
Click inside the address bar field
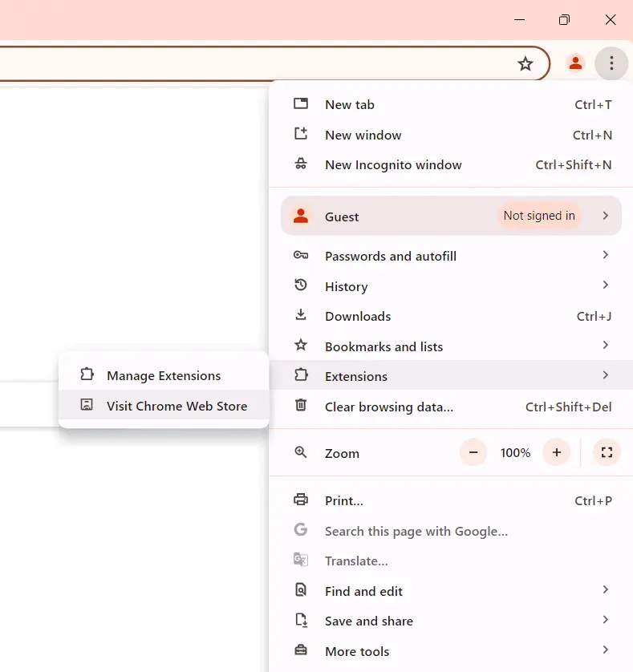click(x=241, y=64)
